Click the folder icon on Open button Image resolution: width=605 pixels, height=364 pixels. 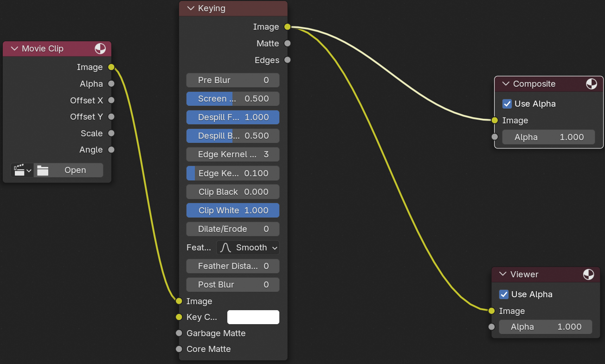pos(43,170)
